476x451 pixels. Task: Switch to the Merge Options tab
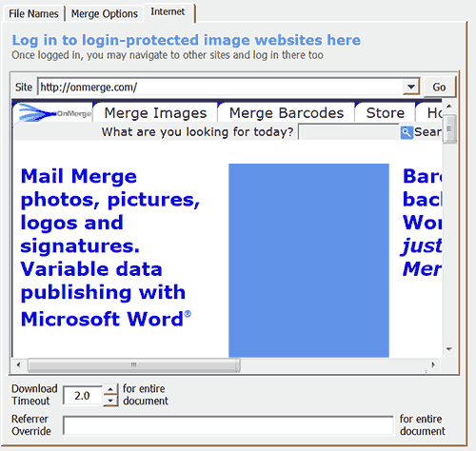[x=105, y=13]
